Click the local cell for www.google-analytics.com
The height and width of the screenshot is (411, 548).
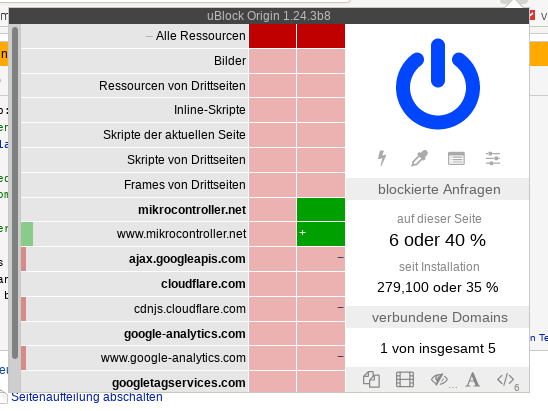pos(321,358)
